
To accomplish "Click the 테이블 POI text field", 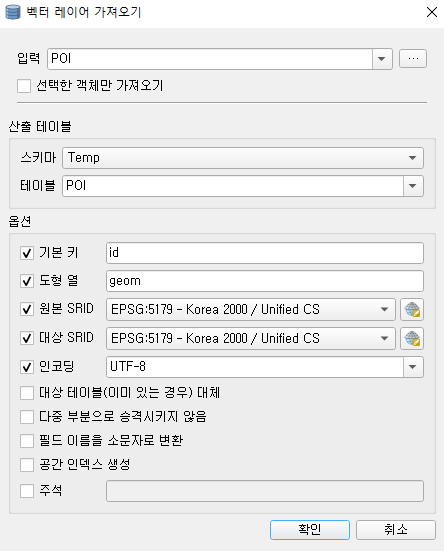I will (233, 186).
